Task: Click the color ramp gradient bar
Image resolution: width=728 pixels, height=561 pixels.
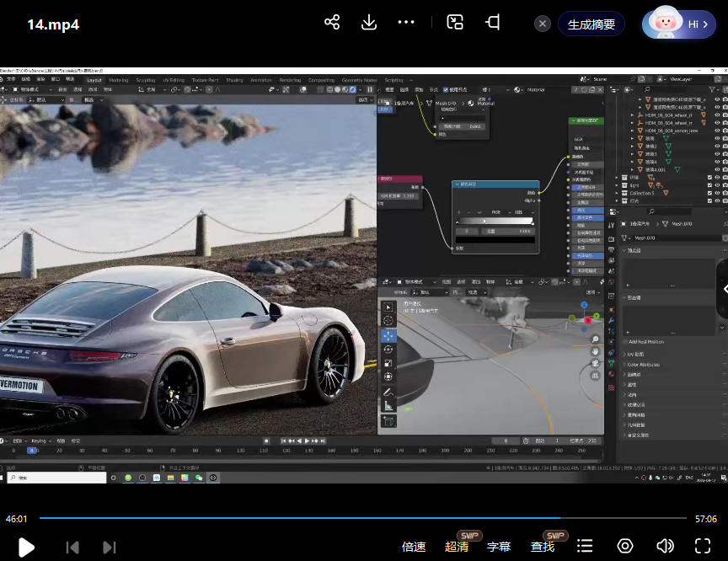Action: coord(495,221)
